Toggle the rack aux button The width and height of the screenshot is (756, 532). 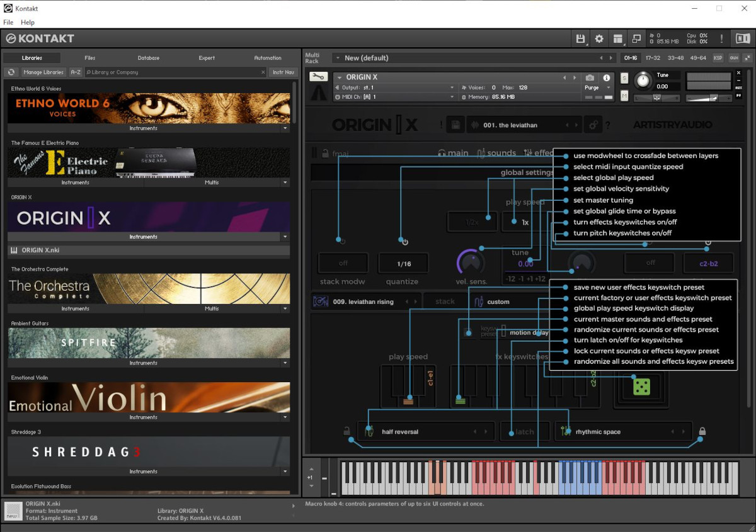click(734, 58)
